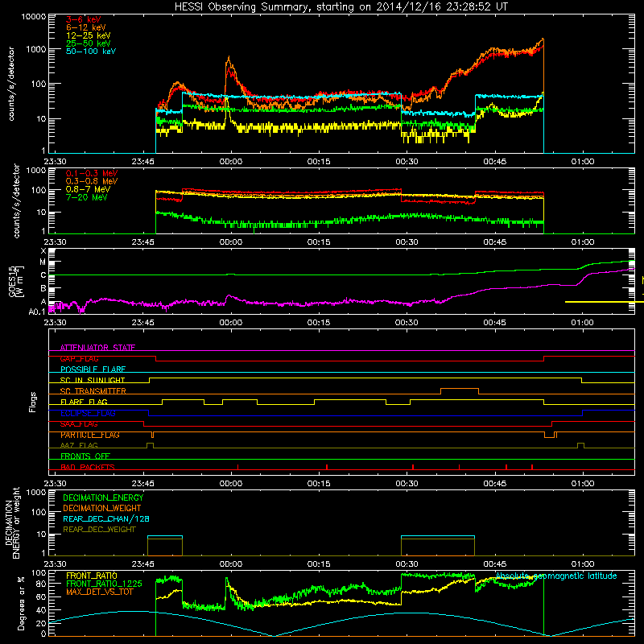The height and width of the screenshot is (644, 644).
Task: Click the yellow FRONT_RATIO legend label
Action: click(x=92, y=576)
